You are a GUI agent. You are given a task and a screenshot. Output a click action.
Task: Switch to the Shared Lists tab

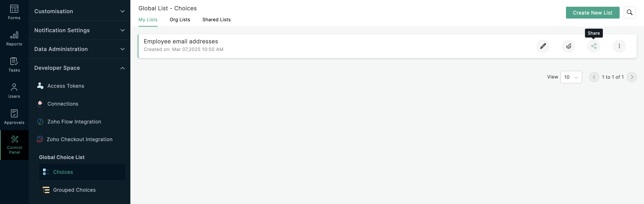[216, 19]
